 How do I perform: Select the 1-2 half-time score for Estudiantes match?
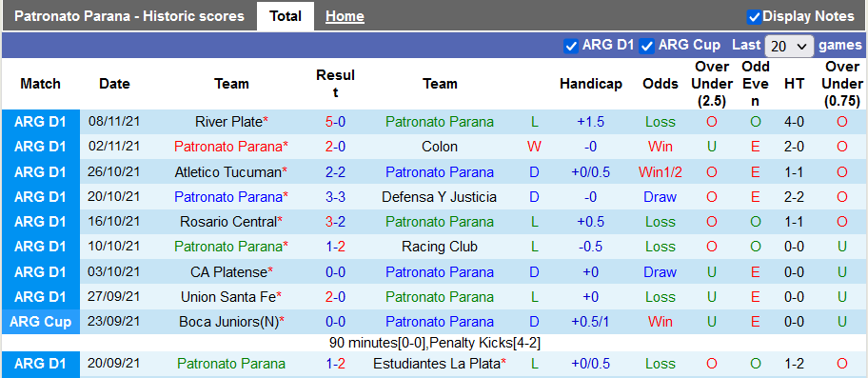[x=794, y=364]
